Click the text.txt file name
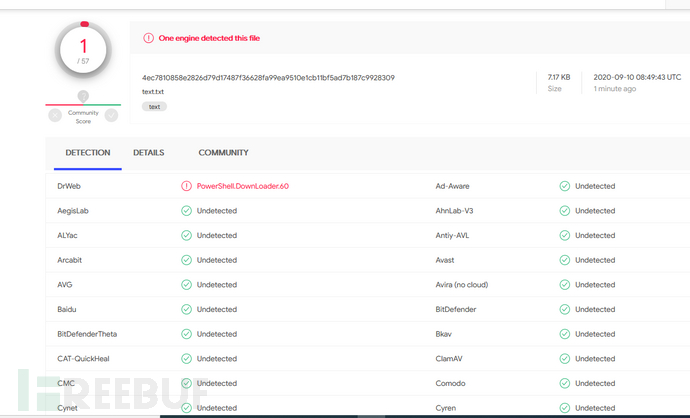The width and height of the screenshot is (690, 418). point(153,91)
